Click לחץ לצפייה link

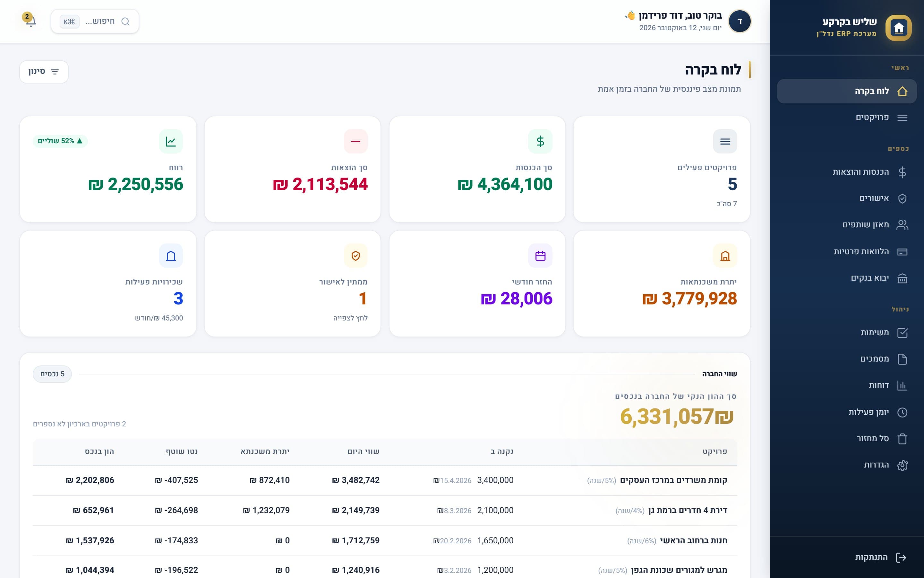pyautogui.click(x=350, y=318)
